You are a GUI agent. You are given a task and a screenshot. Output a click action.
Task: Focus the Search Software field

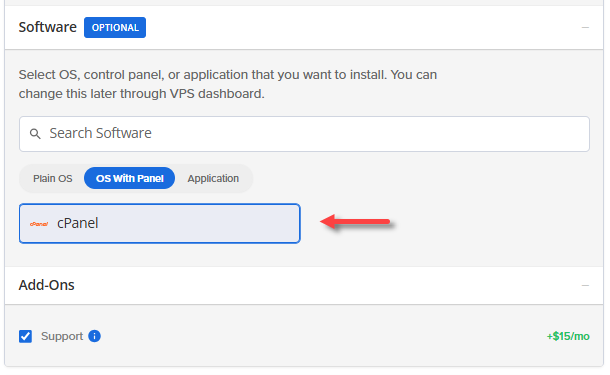(304, 134)
